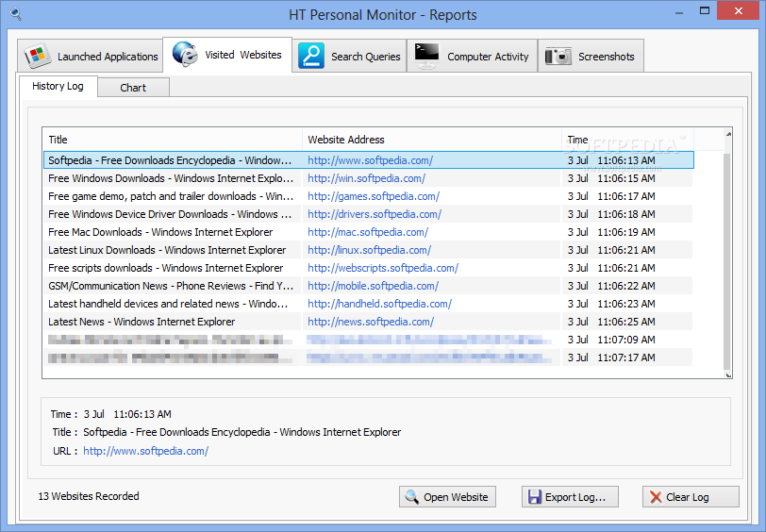
Task: Click the Open Website button
Action: pyautogui.click(x=447, y=497)
